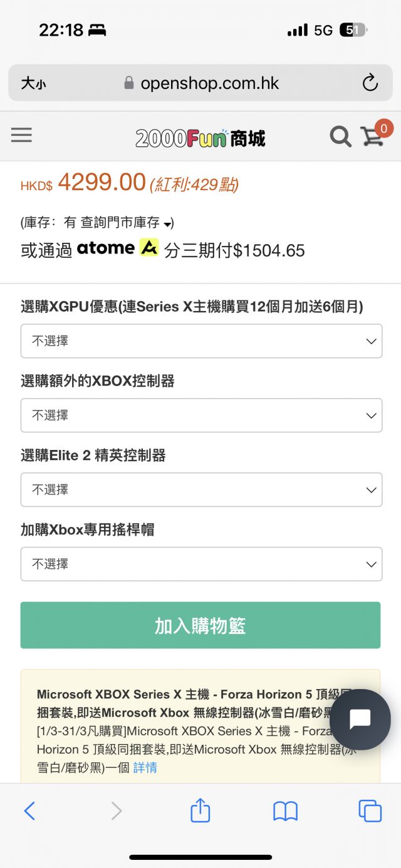Image resolution: width=401 pixels, height=868 pixels.
Task: Open the Xbox專用搖桿帽 dropdown
Action: (x=200, y=564)
